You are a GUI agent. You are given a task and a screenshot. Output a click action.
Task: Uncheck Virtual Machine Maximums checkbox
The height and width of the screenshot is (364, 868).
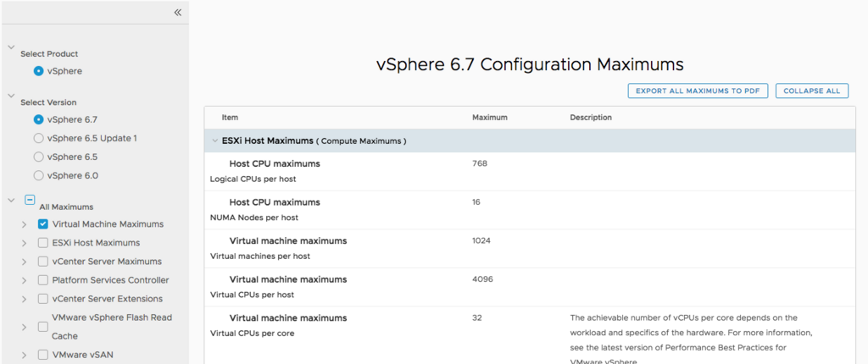coord(42,224)
